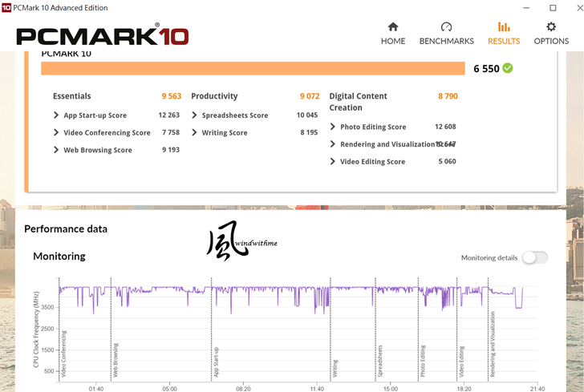This screenshot has width=584, height=392.
Task: Expand Photo Editing Score details
Action: coord(333,127)
